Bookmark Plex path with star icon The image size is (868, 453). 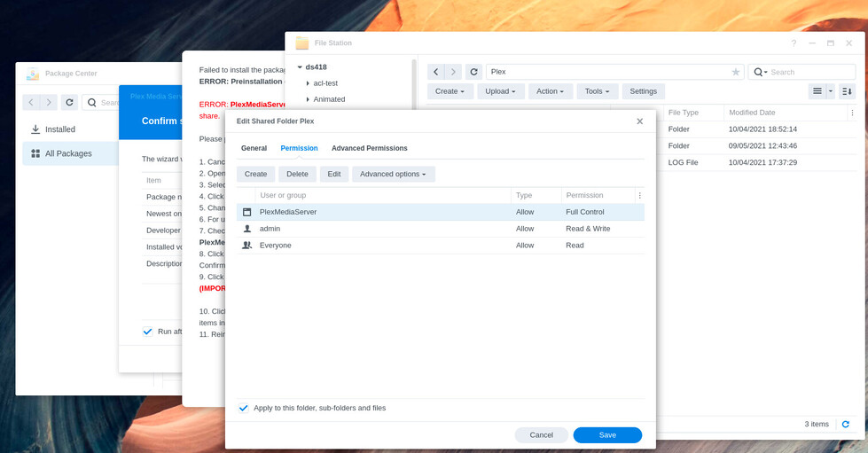(736, 72)
